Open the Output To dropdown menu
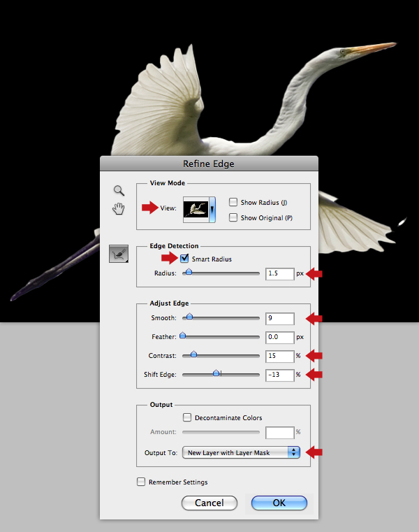 tap(241, 452)
